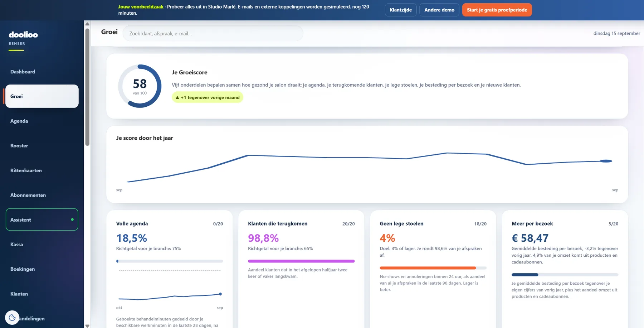The width and height of the screenshot is (644, 328).
Task: Click the 0/20 score on Volle agenda
Action: (218, 224)
